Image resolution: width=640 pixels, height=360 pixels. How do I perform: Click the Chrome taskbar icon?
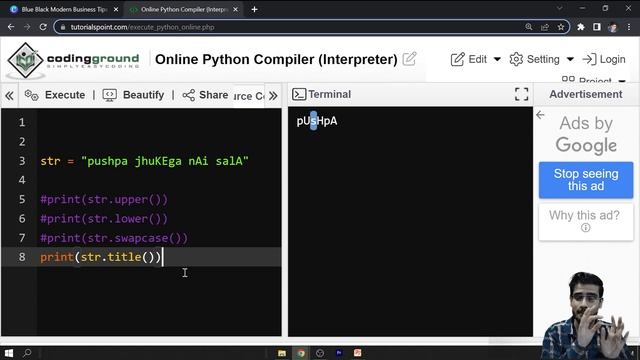(301, 353)
